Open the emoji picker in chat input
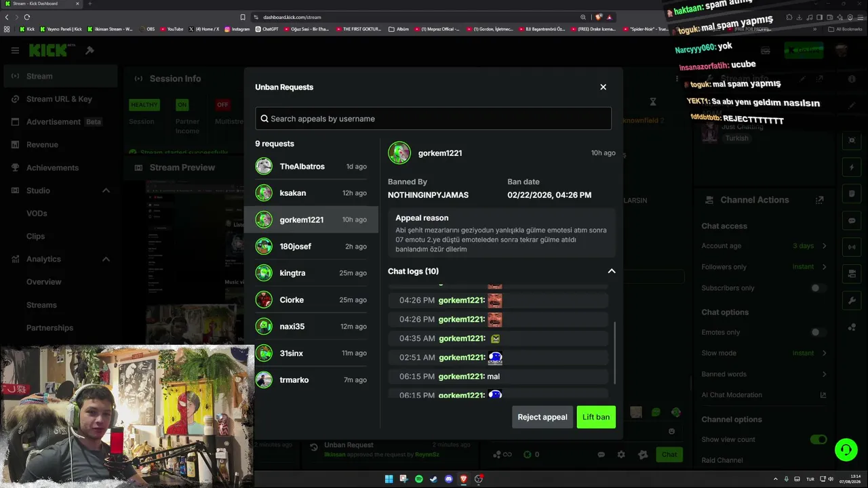The height and width of the screenshot is (488, 868). pos(671,431)
